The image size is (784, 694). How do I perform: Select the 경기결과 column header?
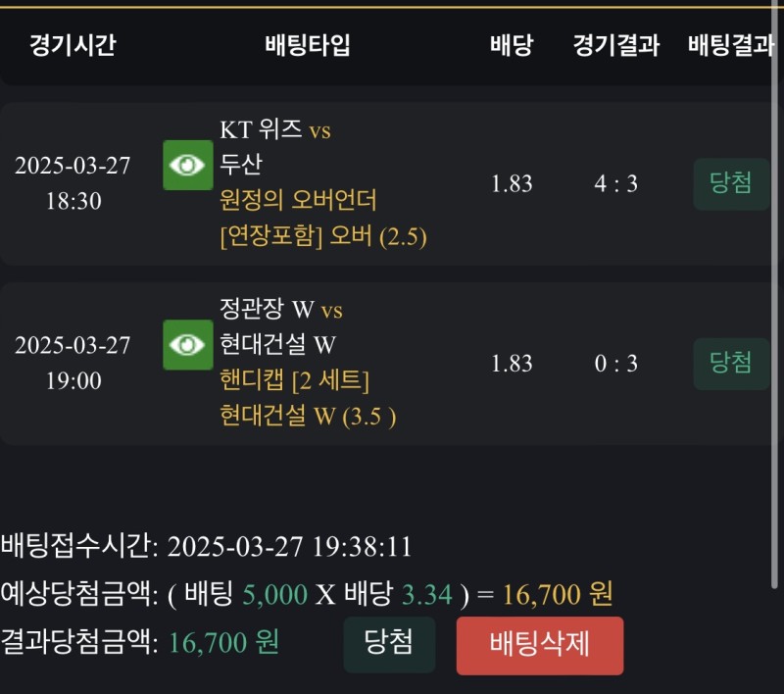pyautogui.click(x=616, y=45)
